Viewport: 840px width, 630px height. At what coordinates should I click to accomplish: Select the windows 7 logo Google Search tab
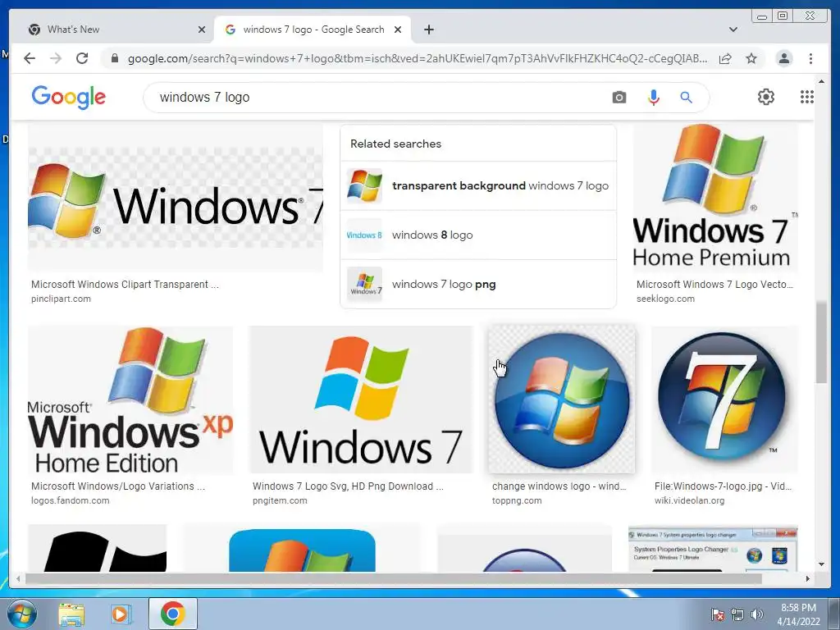313,30
